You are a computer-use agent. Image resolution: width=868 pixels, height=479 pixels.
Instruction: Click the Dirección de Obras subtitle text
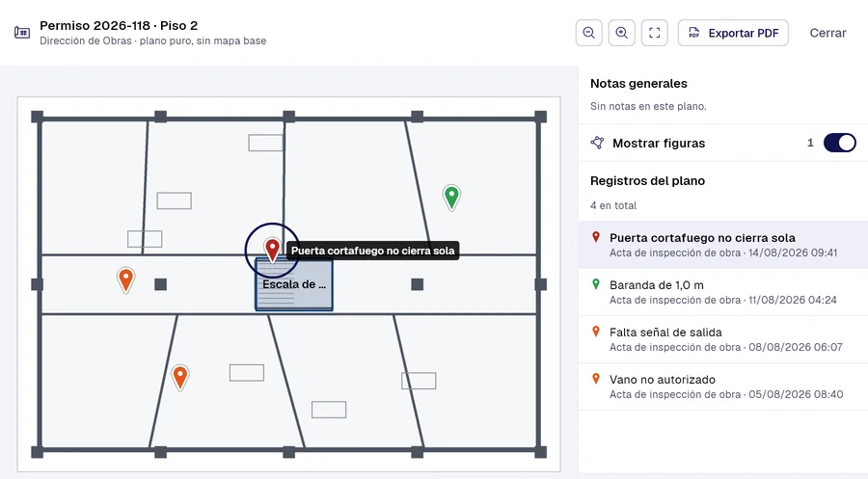pyautogui.click(x=152, y=40)
